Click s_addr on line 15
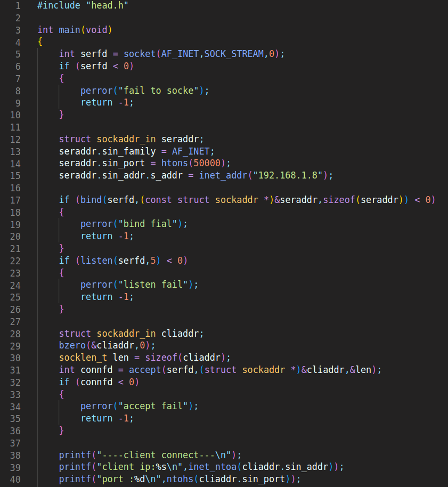This screenshot has height=487, width=448. 166,175
